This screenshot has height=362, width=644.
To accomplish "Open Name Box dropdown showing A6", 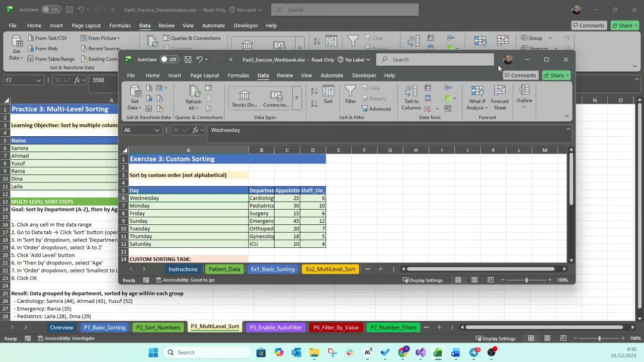I will (157, 130).
